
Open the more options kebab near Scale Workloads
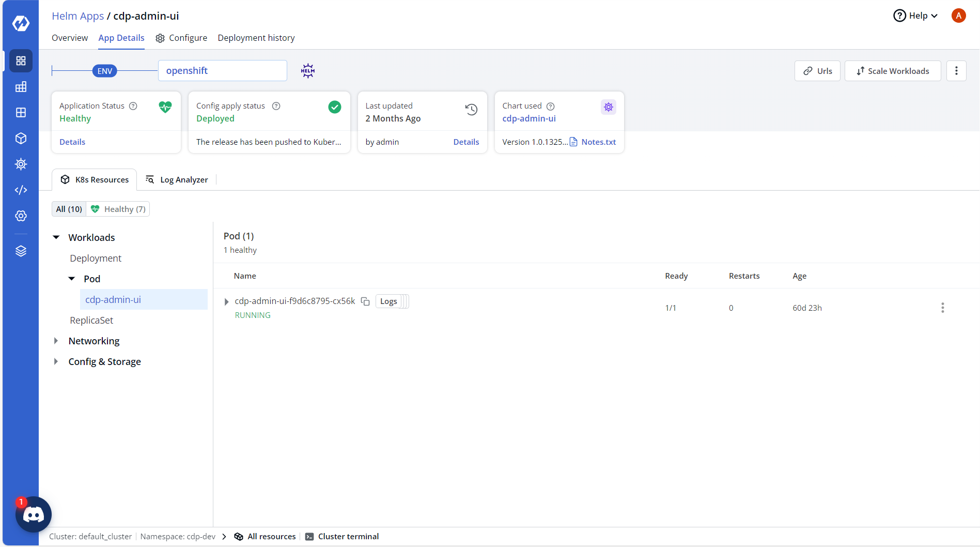956,71
